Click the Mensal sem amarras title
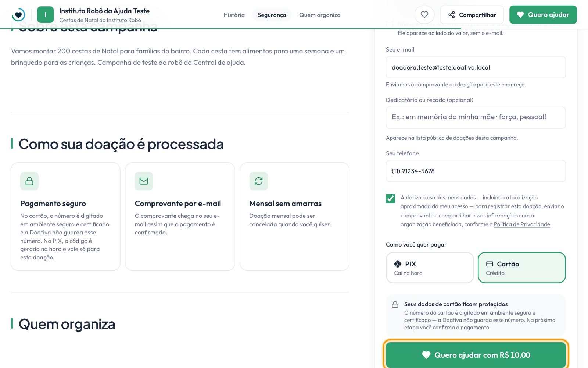Screen dimensions: 588x368 (285, 204)
